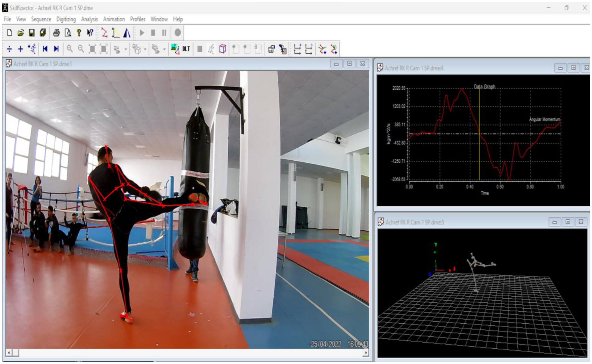This screenshot has width=592, height=364.
Task: Click the Print icon
Action: [x=56, y=32]
